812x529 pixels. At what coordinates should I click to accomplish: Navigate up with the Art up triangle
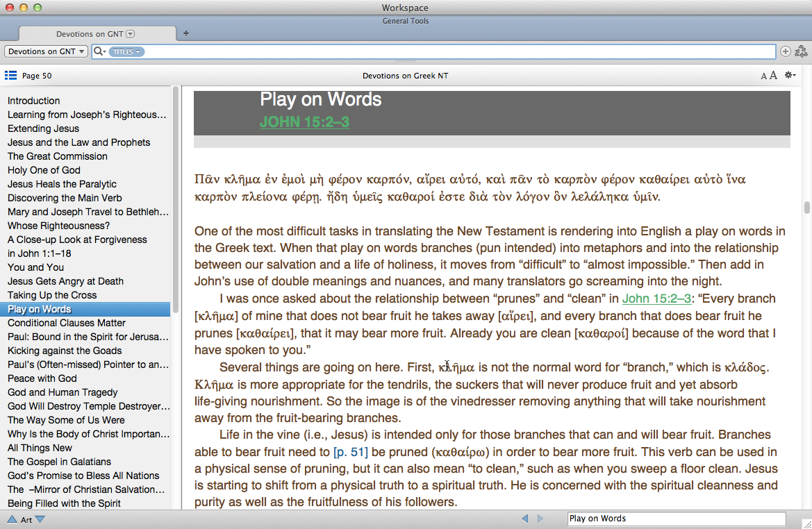12,519
